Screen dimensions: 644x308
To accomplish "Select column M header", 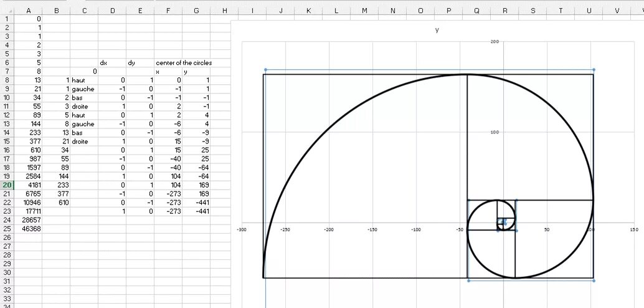I will [364, 11].
